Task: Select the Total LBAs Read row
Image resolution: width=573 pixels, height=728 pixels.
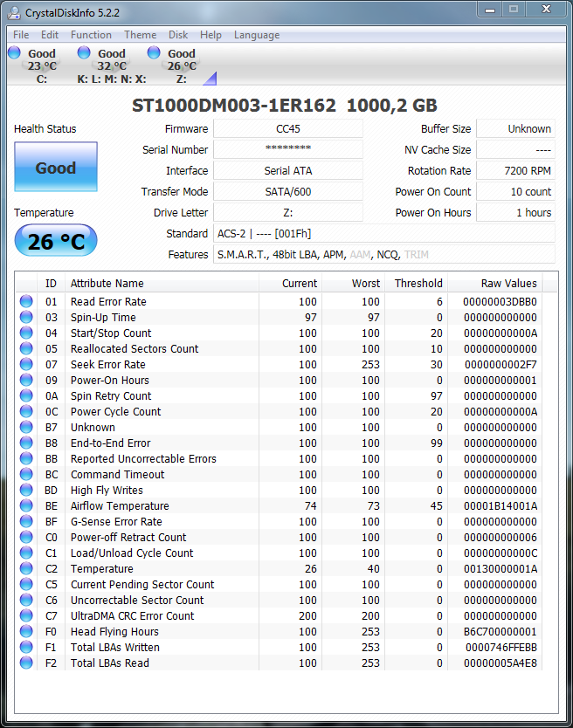Action: pos(279,663)
